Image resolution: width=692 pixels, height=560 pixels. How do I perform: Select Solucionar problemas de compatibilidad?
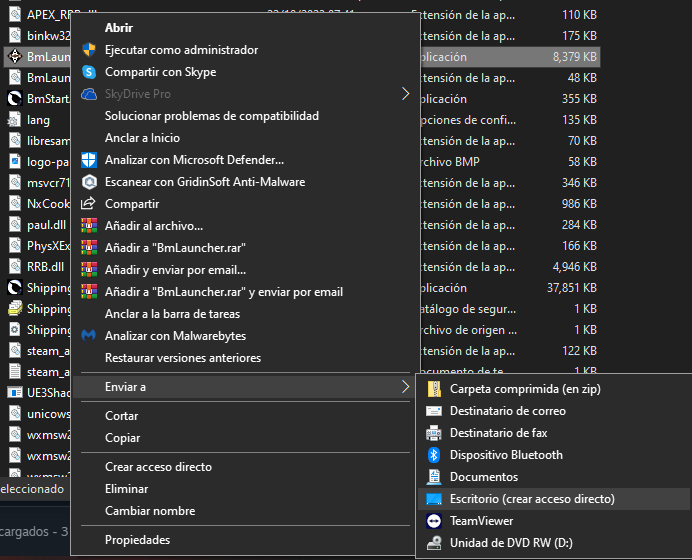click(212, 116)
